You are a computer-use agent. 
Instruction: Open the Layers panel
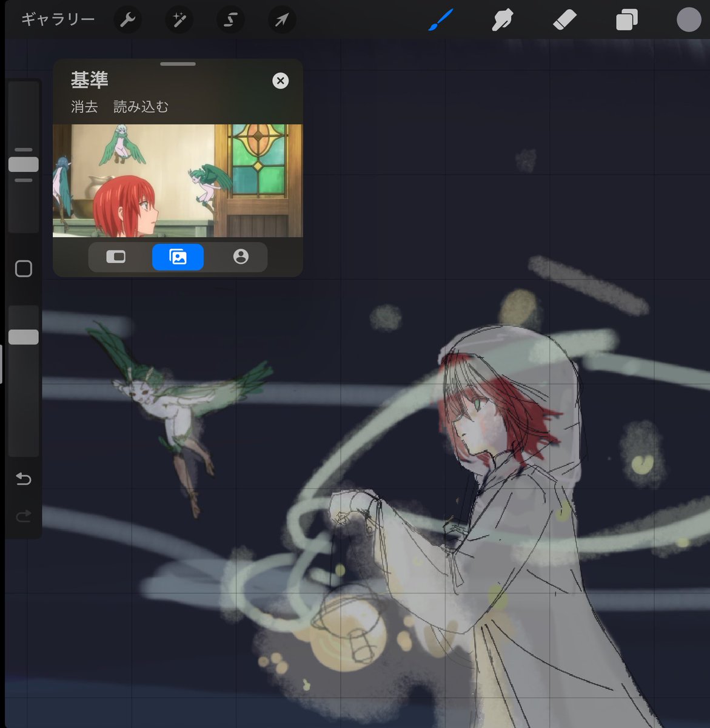(x=626, y=20)
